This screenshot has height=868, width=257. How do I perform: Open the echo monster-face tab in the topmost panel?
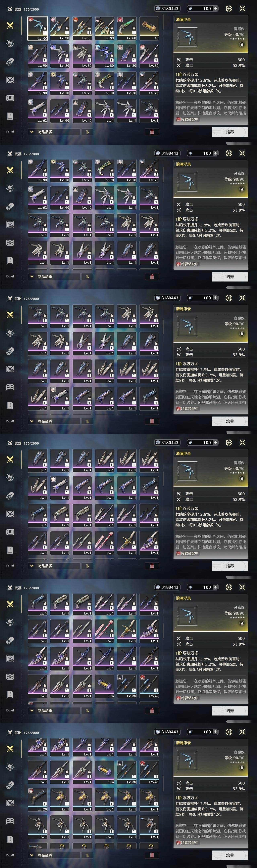(x=10, y=44)
